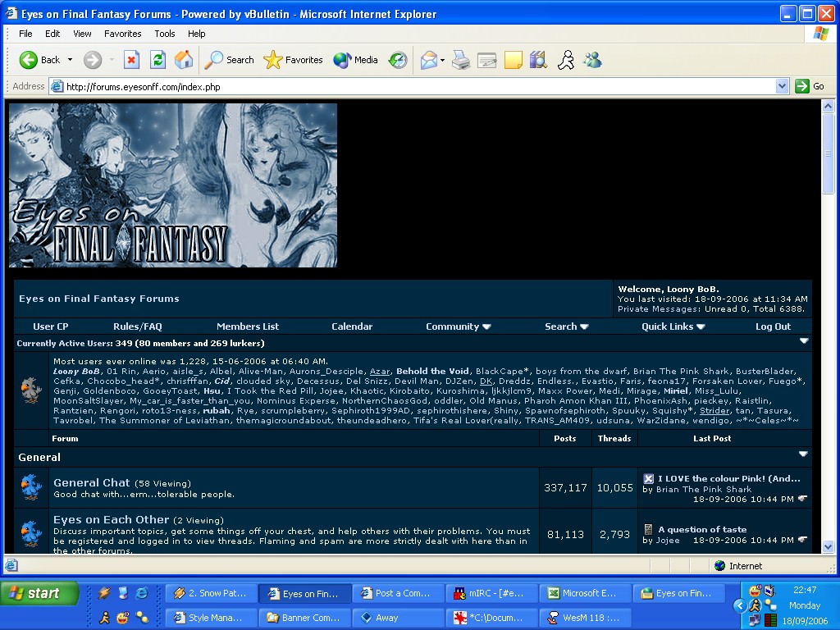This screenshot has width=840, height=630.
Task: Switch to the mIRC taskbar window
Action: point(491,593)
